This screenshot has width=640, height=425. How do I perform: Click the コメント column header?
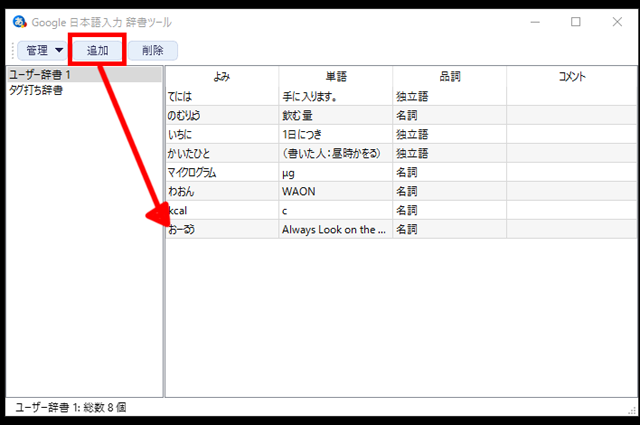[571, 76]
